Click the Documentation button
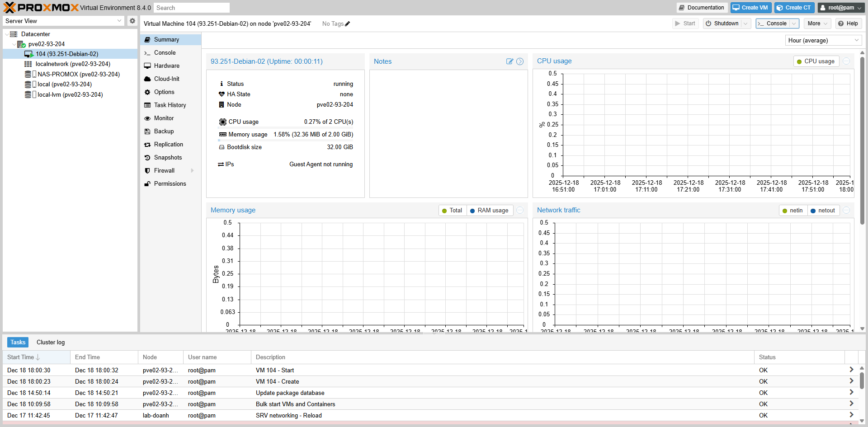Screen dimensions: 868x427 (x=701, y=8)
